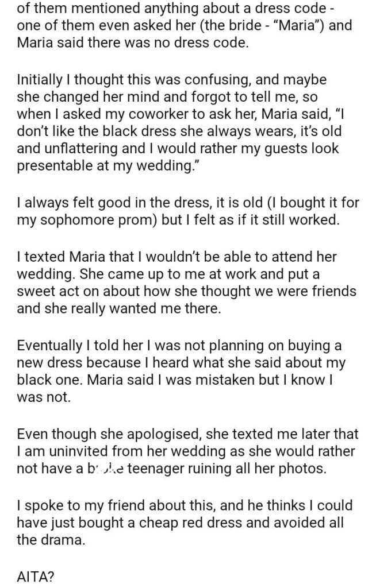
Task: Click the paragraph starting "I spoke to my friend"
Action: tap(185, 523)
